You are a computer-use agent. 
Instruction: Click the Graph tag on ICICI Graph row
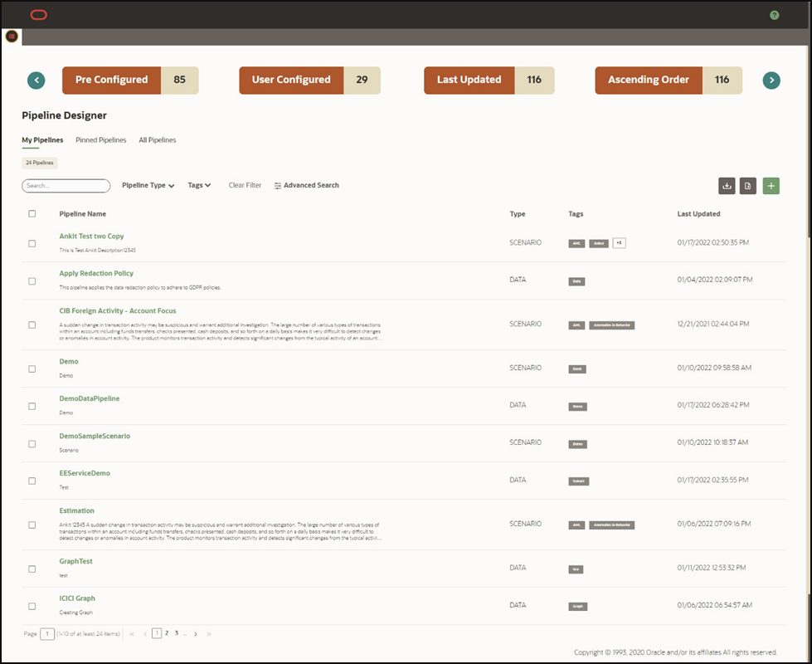(578, 607)
